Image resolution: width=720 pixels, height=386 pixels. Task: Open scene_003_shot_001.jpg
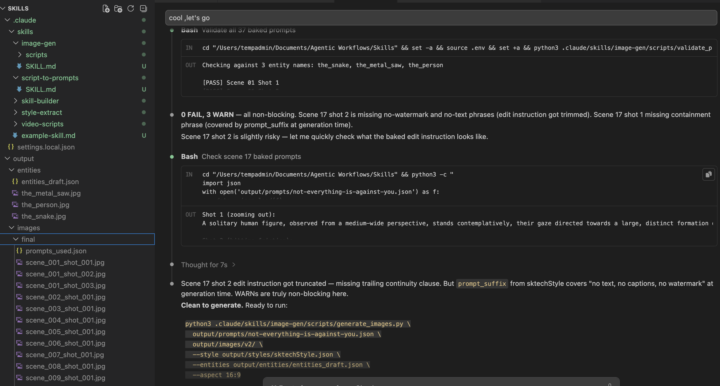[65, 308]
